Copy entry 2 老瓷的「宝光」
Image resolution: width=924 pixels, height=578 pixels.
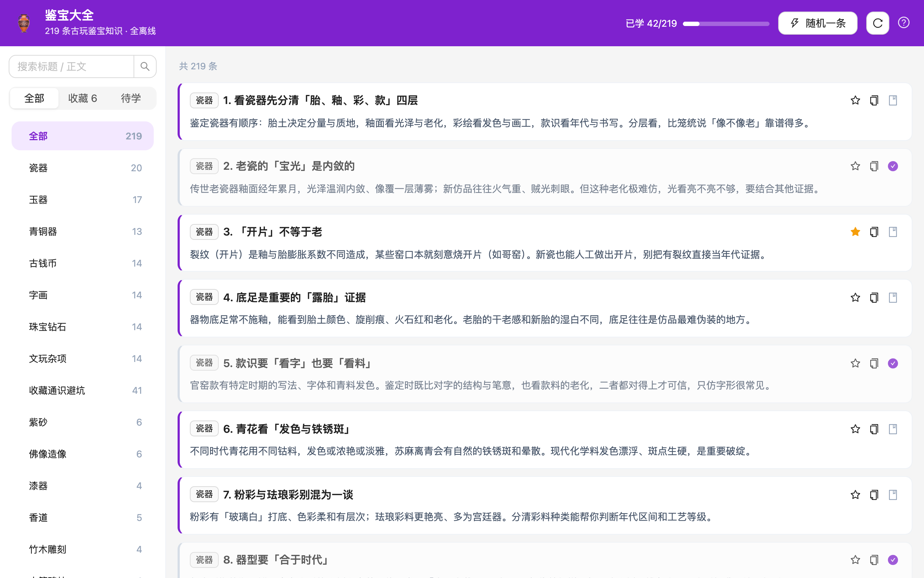coord(874,166)
